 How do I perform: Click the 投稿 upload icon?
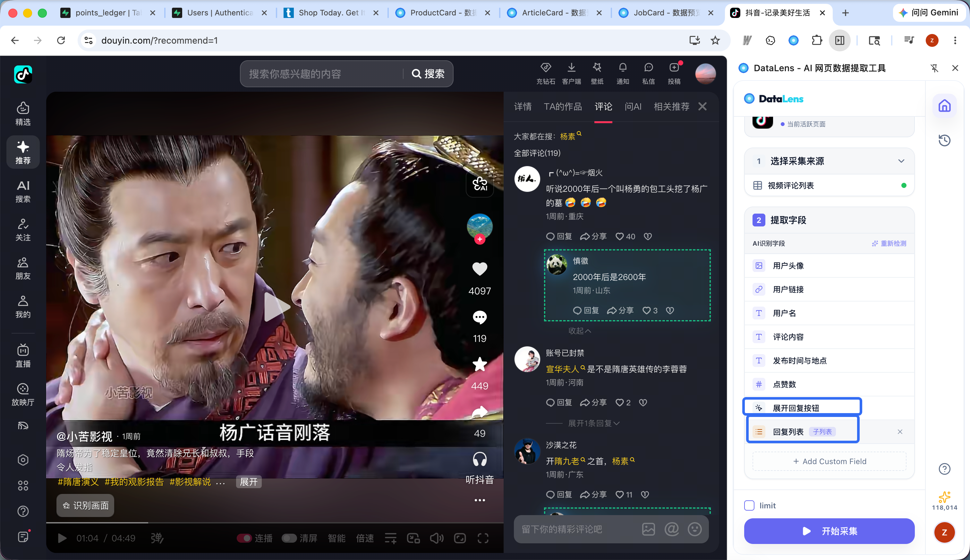pos(674,73)
